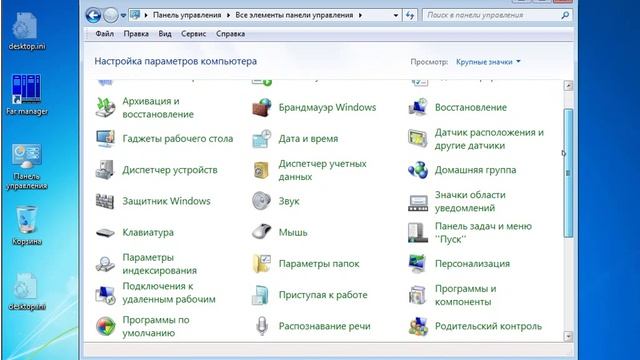This screenshot has width=640, height=360.
Task: Click the Forward navigation button
Action: coord(111,16)
